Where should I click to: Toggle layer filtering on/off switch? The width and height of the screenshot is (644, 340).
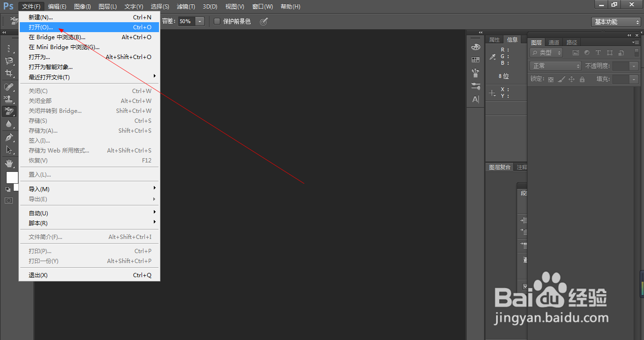pyautogui.click(x=636, y=53)
